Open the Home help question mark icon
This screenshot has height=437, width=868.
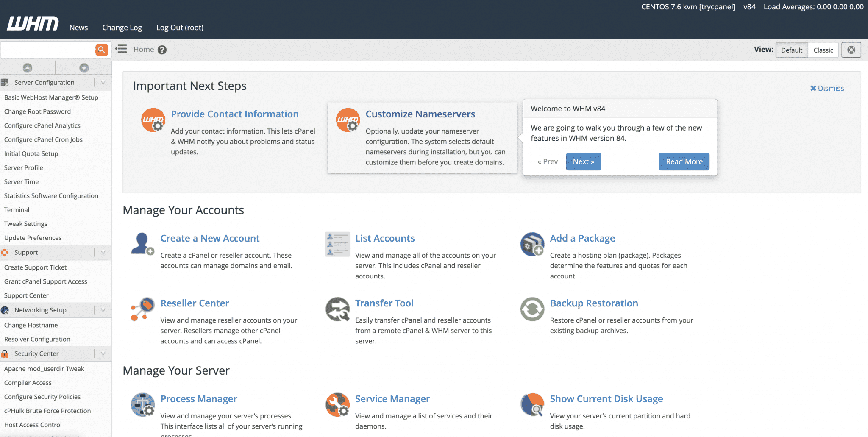click(x=162, y=50)
